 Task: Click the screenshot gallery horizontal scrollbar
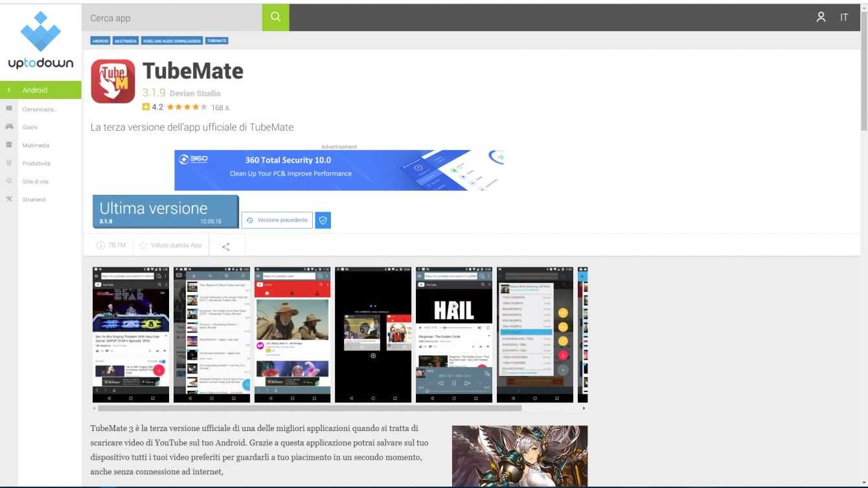[309, 408]
